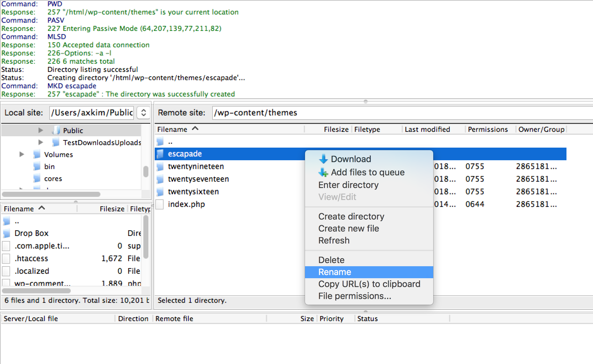The image size is (593, 364).
Task: Select Drop Box in local file list
Action: coord(72,233)
